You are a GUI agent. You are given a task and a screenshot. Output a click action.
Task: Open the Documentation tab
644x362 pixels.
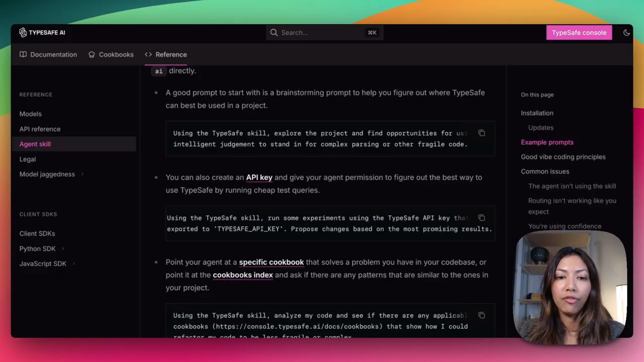pyautogui.click(x=48, y=54)
